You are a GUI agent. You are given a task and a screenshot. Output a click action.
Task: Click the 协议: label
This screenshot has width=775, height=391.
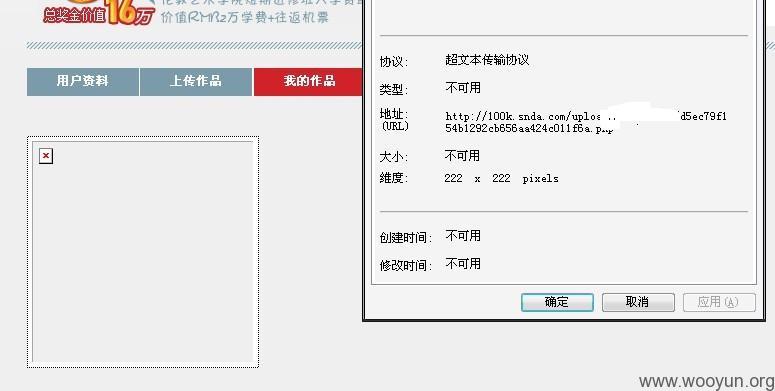(393, 62)
